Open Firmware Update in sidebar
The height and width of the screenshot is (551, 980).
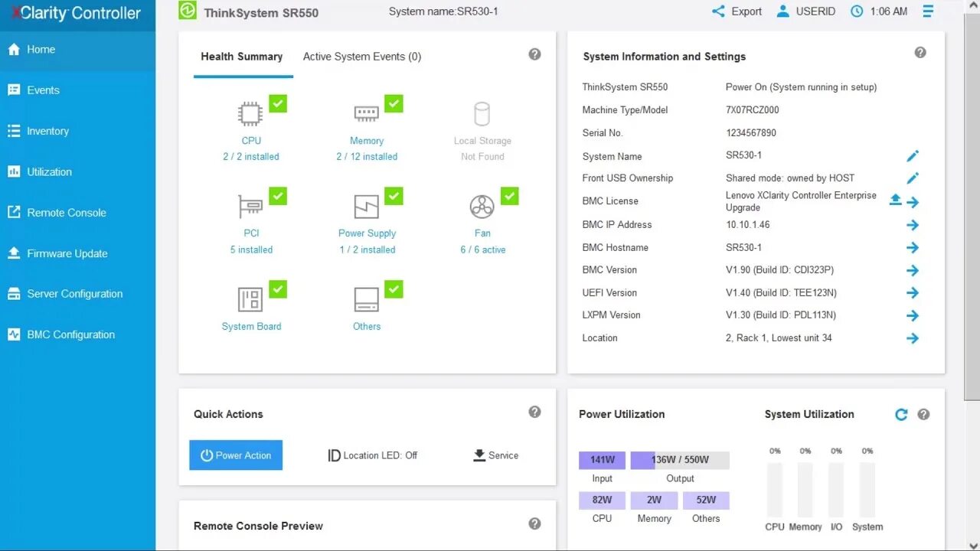pos(77,253)
